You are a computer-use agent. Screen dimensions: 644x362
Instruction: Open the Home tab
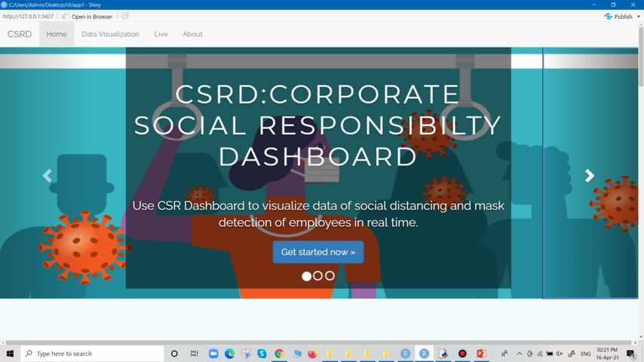[x=57, y=34]
